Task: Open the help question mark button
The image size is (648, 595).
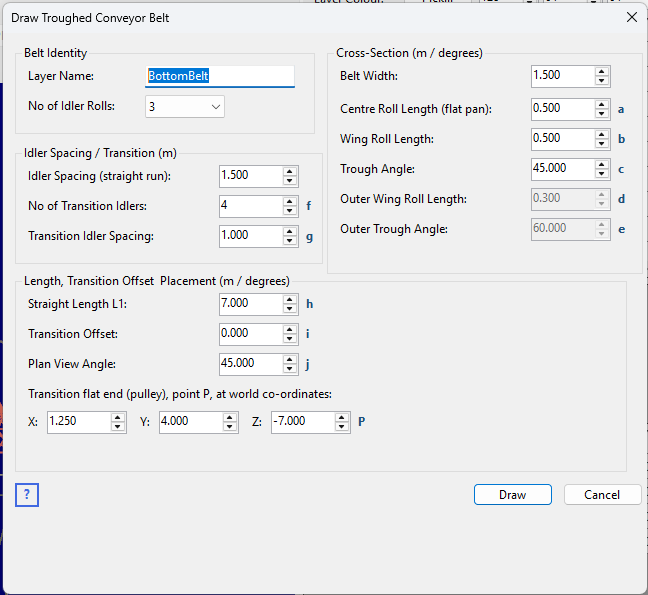Action: [x=27, y=495]
